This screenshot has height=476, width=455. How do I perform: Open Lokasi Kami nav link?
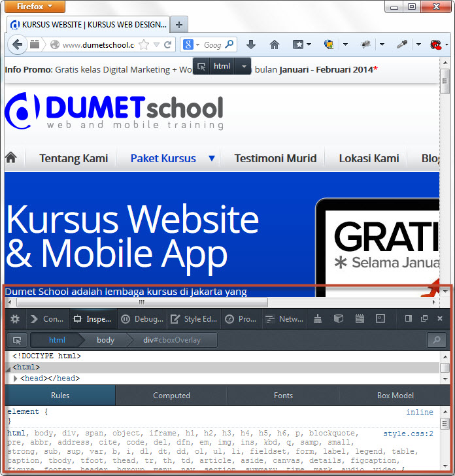(369, 158)
